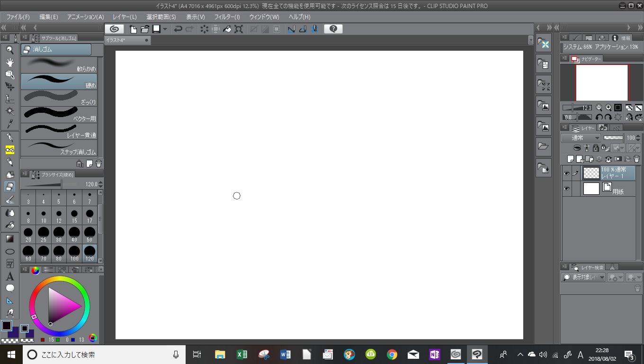Toggle visibility of the 用紙 layer
Image resolution: width=644 pixels, height=364 pixels.
566,189
